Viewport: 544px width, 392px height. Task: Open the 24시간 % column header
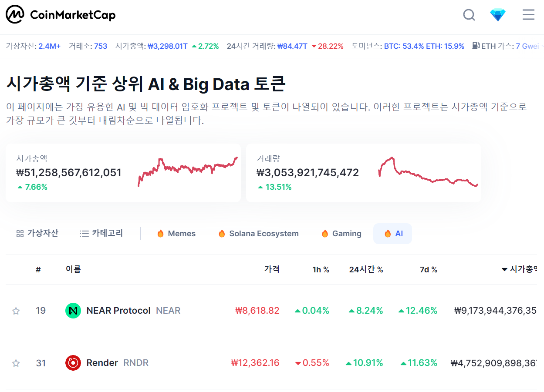click(x=366, y=269)
